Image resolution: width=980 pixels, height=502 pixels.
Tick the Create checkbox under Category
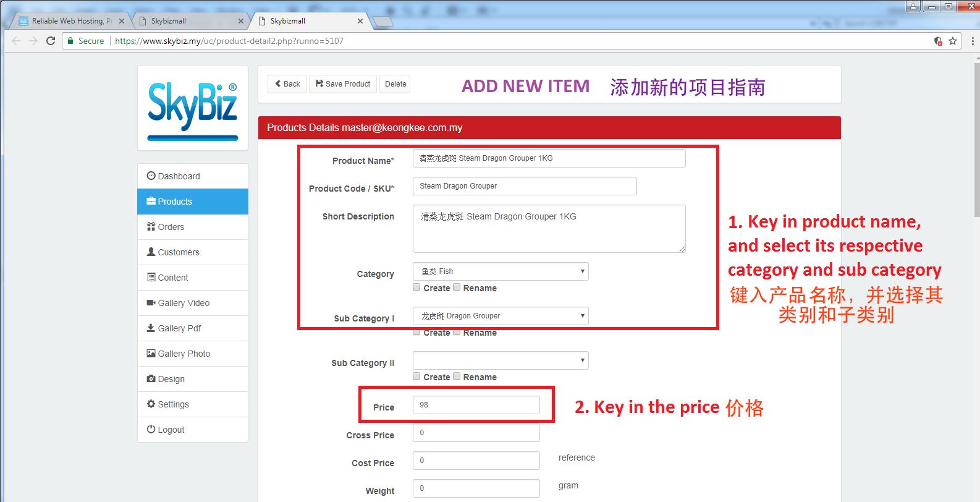416,287
